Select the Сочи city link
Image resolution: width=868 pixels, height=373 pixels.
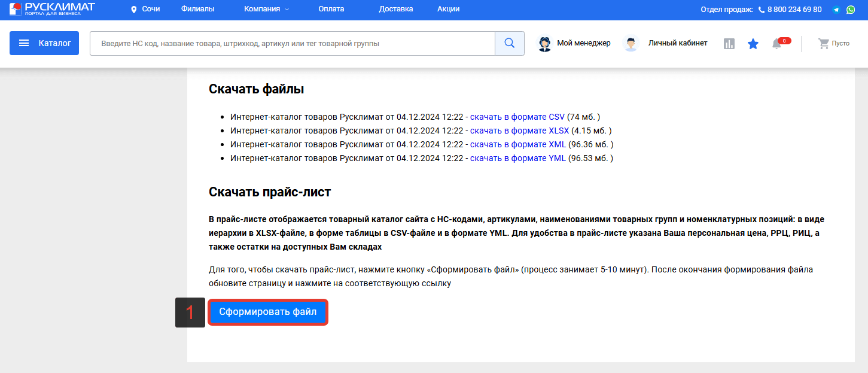[151, 9]
